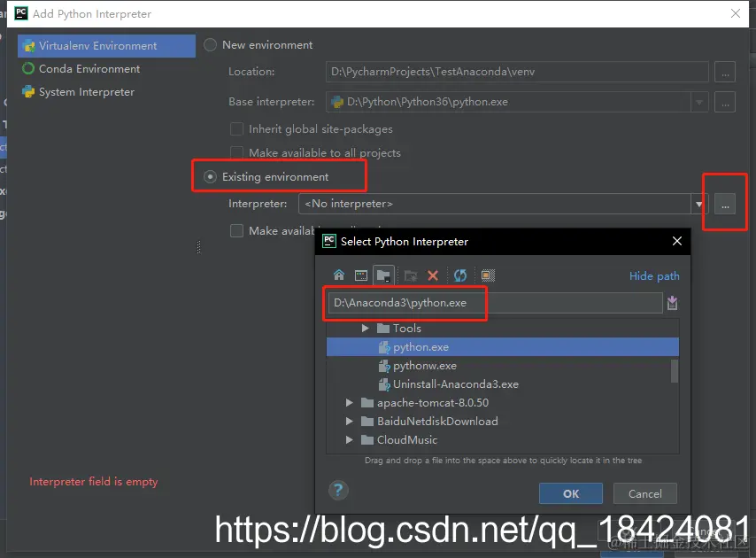Click the PyCharm icon in the Add Python Interpreter title
The height and width of the screenshot is (558, 756).
[21, 13]
